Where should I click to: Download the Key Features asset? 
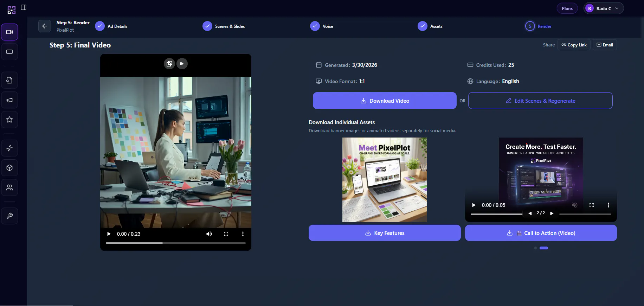point(385,233)
